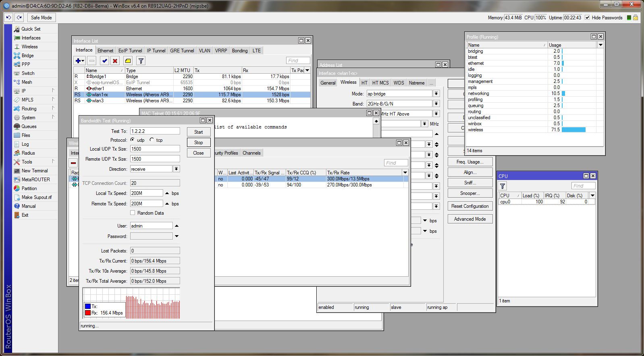Toggle the Hide Passwords checkbox
Image resolution: width=644 pixels, height=356 pixels.
click(587, 17)
